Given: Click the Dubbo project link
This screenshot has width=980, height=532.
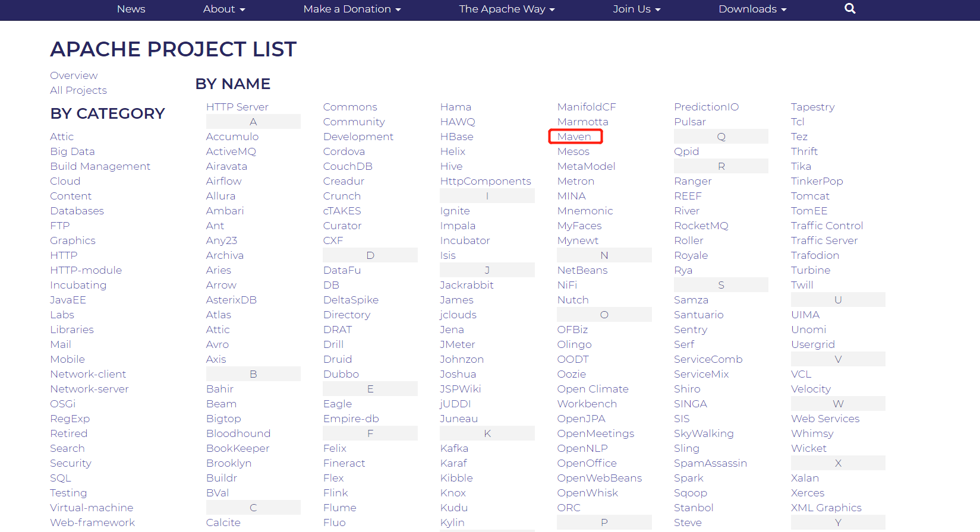Looking at the screenshot, I should 341,374.
